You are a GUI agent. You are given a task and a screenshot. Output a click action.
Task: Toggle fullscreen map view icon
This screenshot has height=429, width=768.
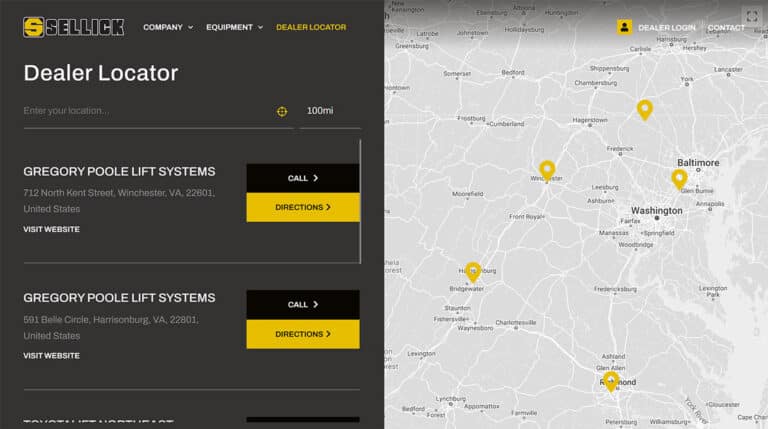click(752, 17)
